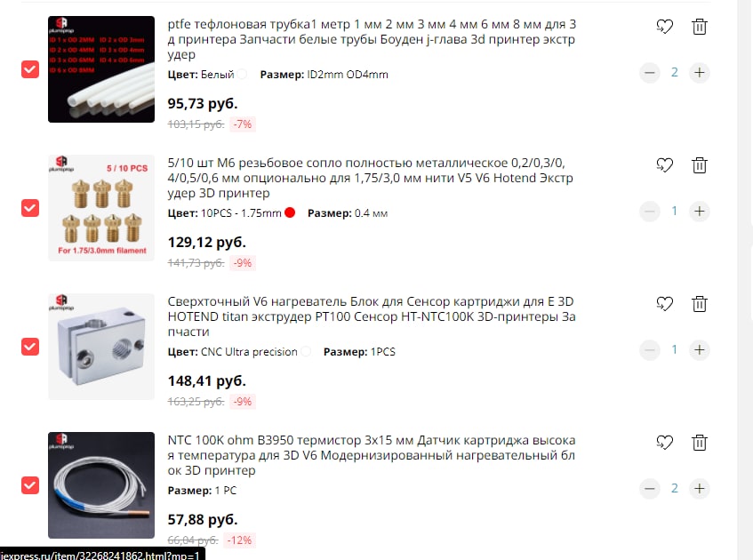Delete PTFE tube item with trash icon
This screenshot has height=560, width=753.
[699, 27]
